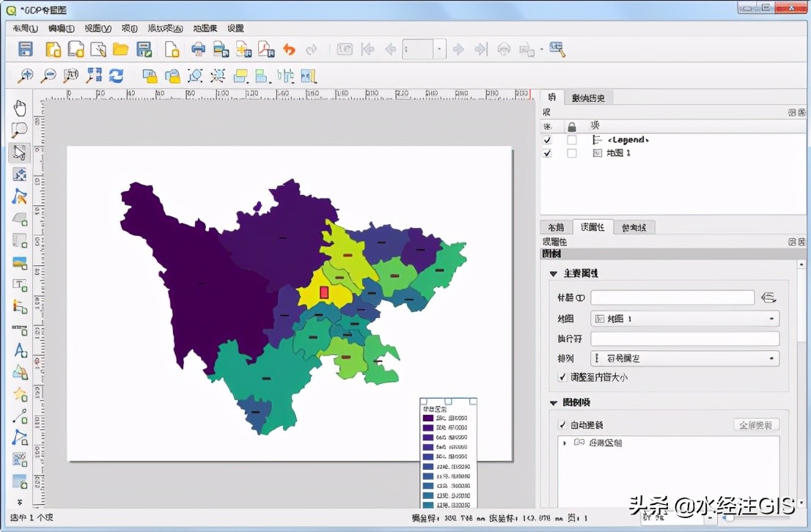
Task: Select the Edit Nodes tool
Action: tap(20, 196)
